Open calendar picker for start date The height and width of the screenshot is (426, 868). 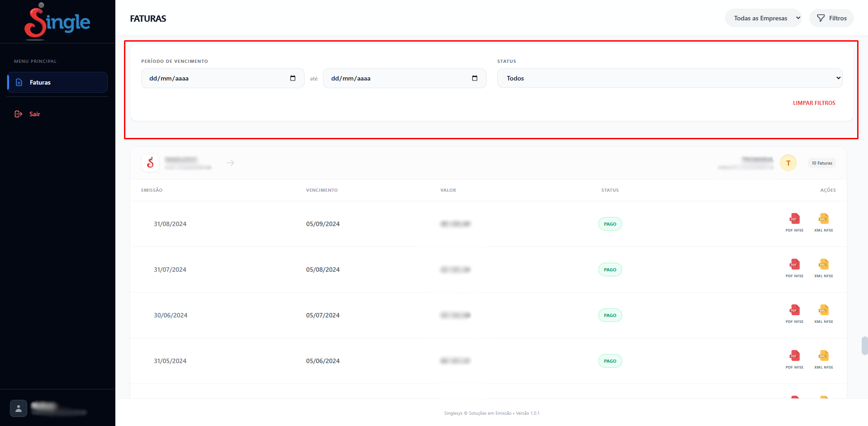(x=293, y=78)
